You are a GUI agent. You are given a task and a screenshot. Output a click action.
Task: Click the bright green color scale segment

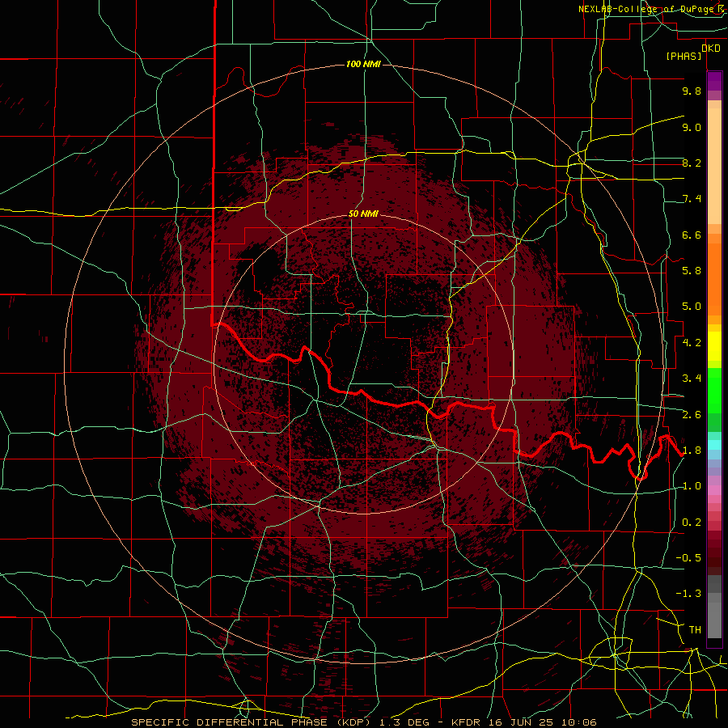[x=714, y=390]
